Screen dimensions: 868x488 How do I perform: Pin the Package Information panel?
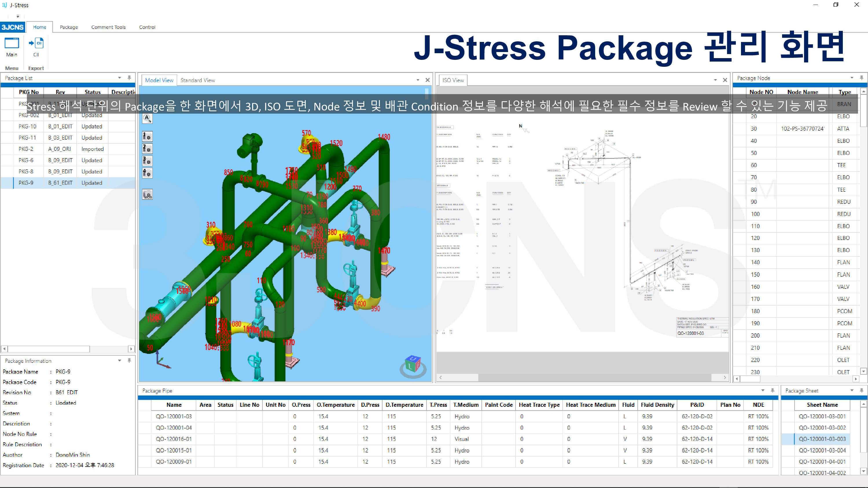tap(129, 360)
